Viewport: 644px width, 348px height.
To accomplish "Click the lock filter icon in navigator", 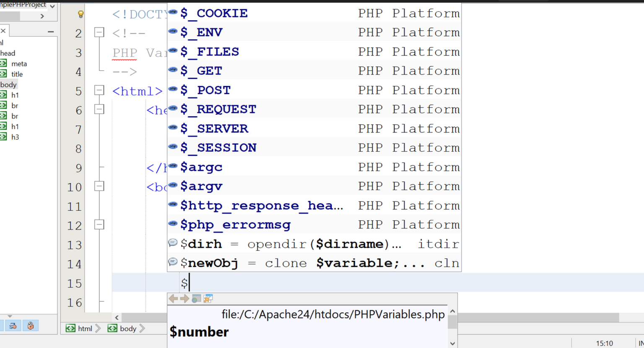I will tap(31, 326).
